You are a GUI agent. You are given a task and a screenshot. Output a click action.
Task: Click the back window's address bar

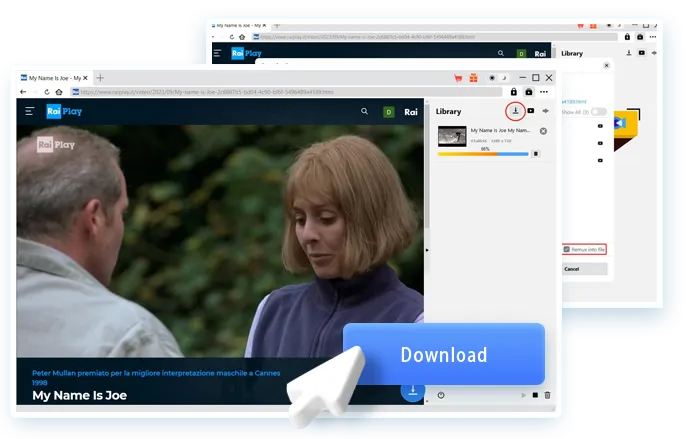(x=435, y=37)
